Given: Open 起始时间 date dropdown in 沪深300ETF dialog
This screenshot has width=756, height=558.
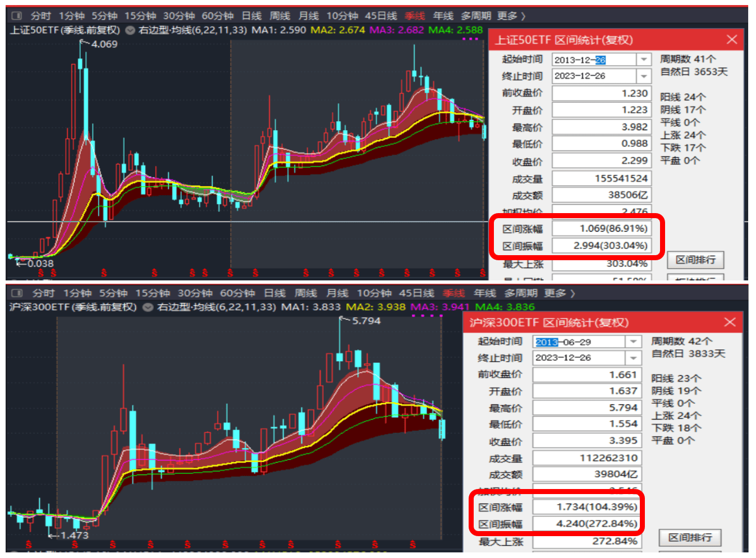Looking at the screenshot, I should 633,342.
